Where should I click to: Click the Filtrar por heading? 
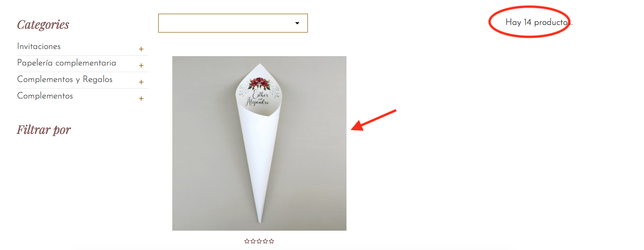click(44, 130)
